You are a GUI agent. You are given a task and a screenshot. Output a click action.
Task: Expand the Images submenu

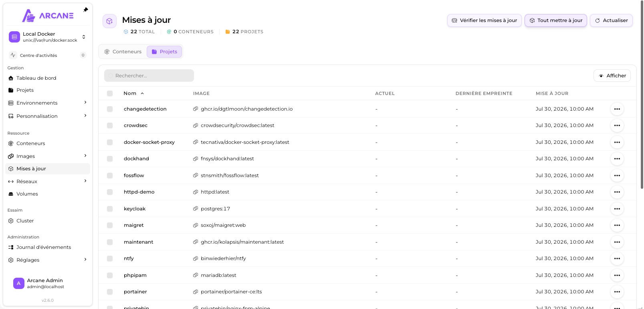pyautogui.click(x=85, y=156)
